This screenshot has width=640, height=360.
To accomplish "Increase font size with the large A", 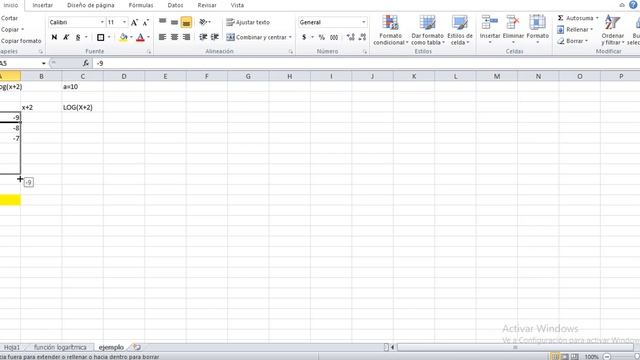I will click(x=134, y=22).
